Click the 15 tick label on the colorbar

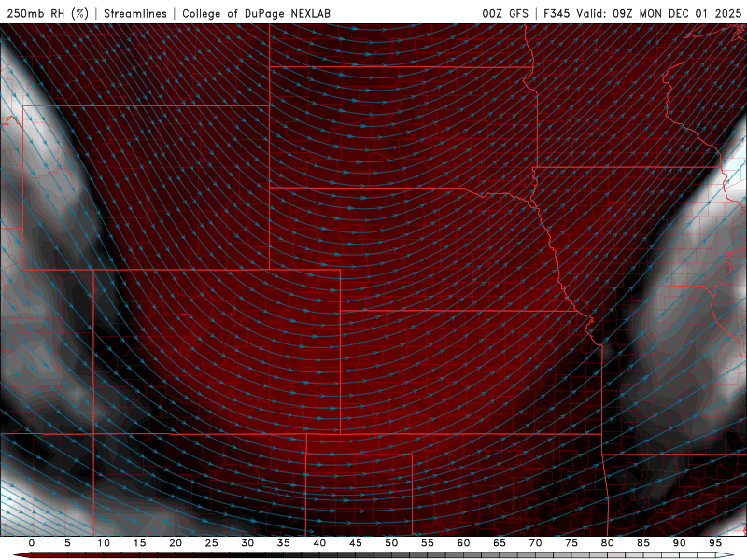click(139, 543)
